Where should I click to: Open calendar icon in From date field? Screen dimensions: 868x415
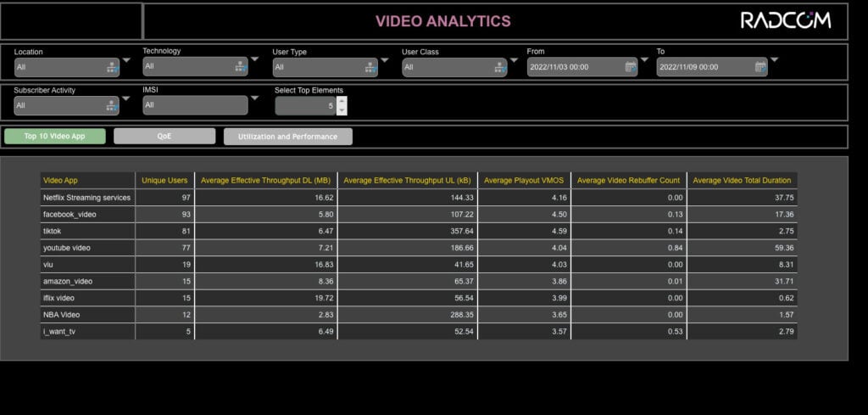tap(631, 67)
